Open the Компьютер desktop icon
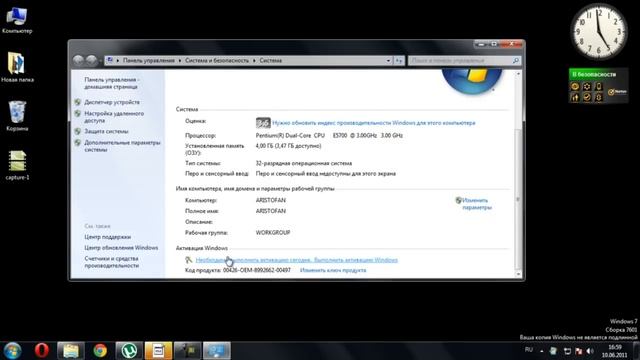The image size is (640, 360). click(17, 20)
